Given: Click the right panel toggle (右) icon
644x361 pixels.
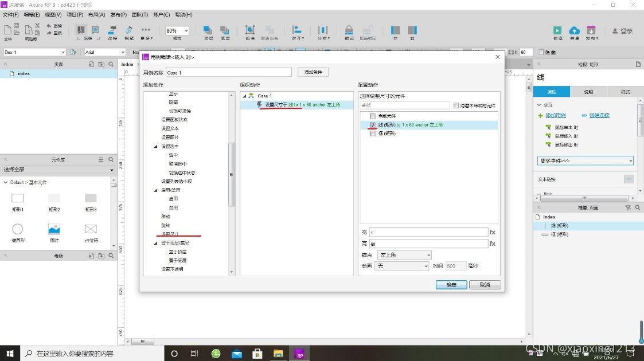Looking at the screenshot, I should point(412,30).
